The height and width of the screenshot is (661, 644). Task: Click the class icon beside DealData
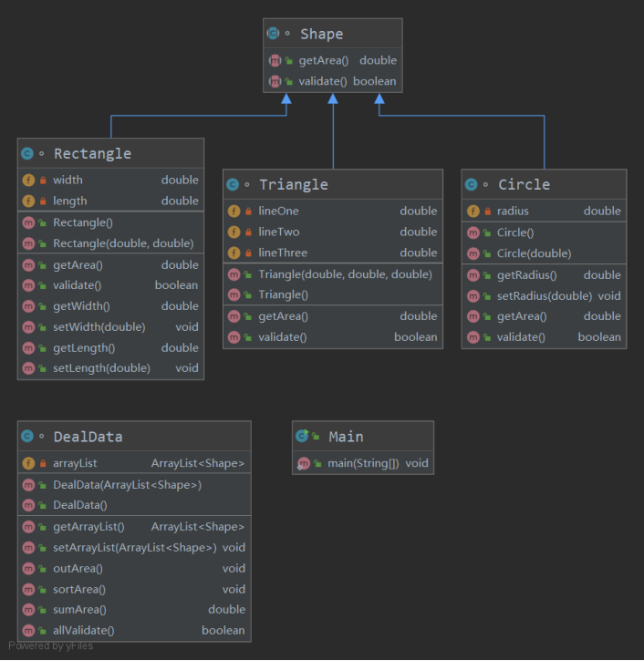pos(27,437)
